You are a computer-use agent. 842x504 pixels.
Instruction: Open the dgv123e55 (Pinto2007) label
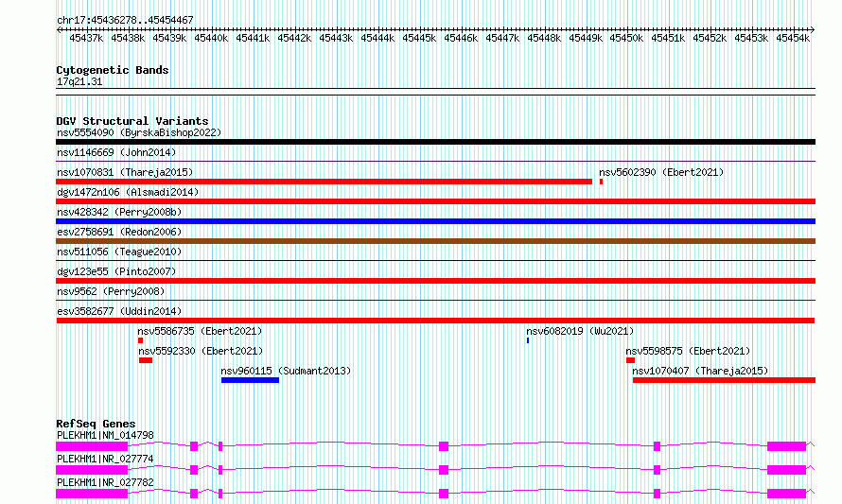tap(116, 271)
